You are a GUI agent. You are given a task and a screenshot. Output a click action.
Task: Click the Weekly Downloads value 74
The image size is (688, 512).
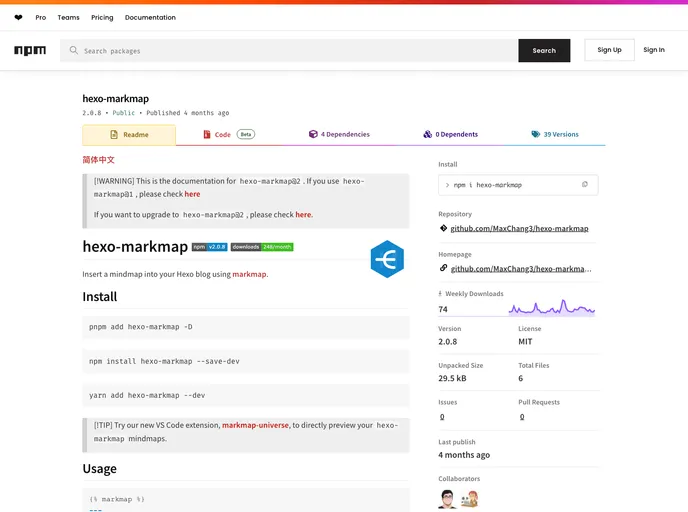(x=443, y=309)
